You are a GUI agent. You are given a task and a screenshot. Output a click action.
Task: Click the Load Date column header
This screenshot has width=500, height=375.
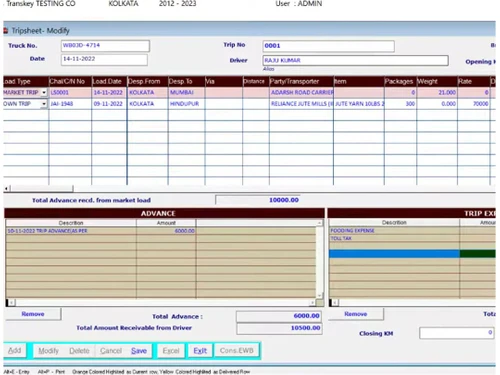click(109, 82)
